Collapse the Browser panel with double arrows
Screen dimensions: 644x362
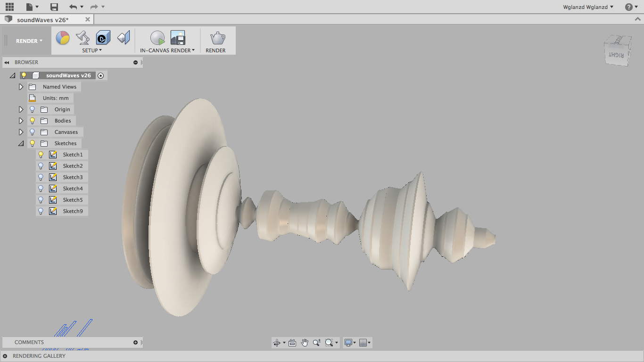point(7,62)
